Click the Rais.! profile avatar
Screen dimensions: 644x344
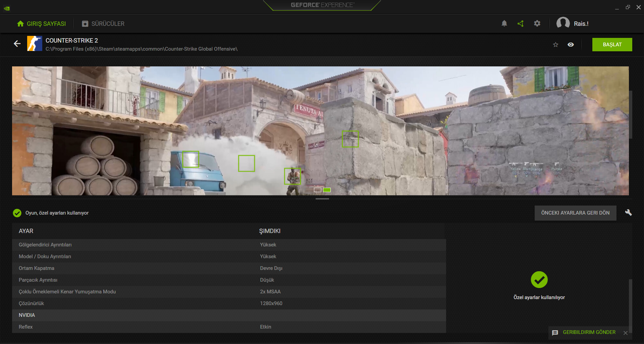pyautogui.click(x=563, y=23)
